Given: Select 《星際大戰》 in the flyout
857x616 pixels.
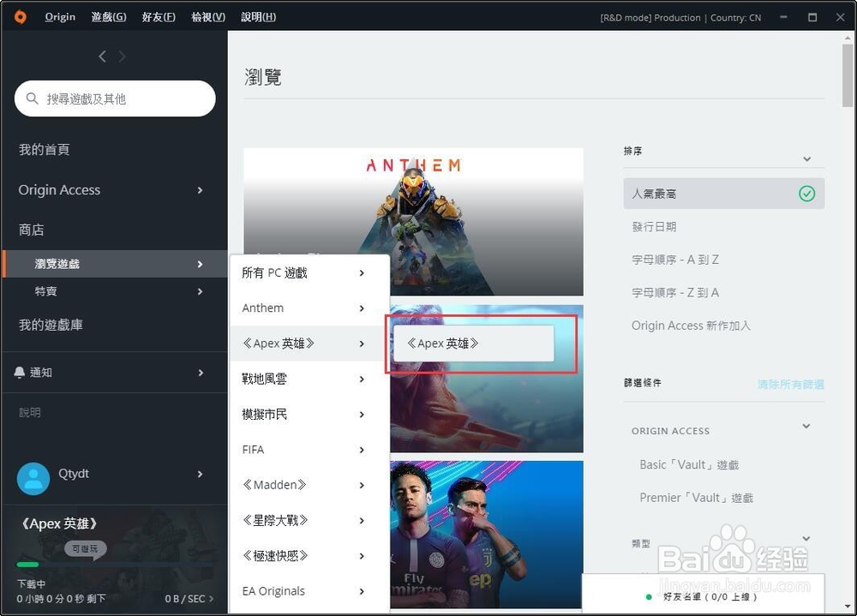Looking at the screenshot, I should pos(309,520).
